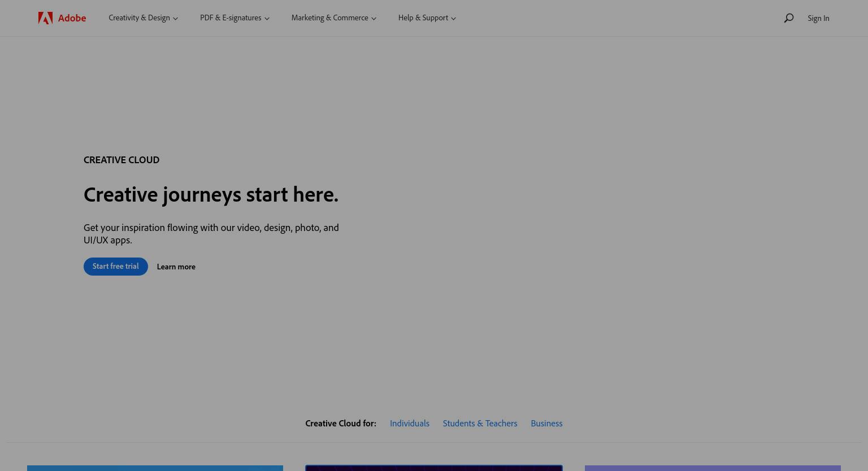Click the Adobe brand name text
Image resolution: width=868 pixels, height=471 pixels.
[x=72, y=18]
